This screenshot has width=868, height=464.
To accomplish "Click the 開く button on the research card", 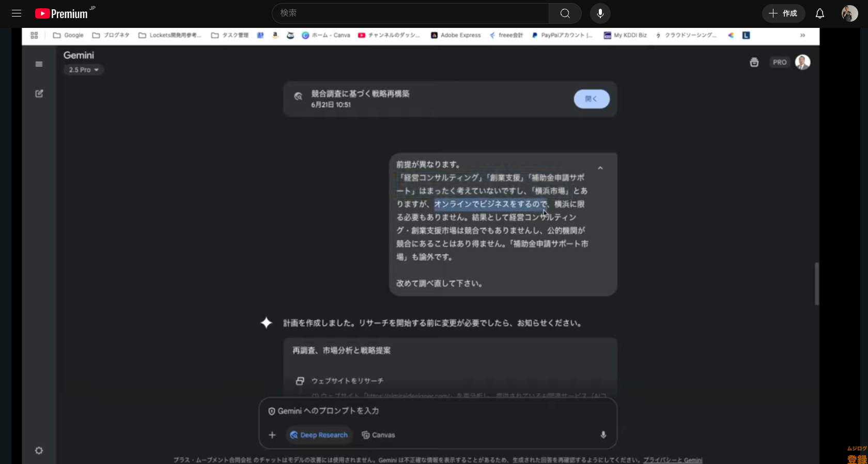I will 592,99.
